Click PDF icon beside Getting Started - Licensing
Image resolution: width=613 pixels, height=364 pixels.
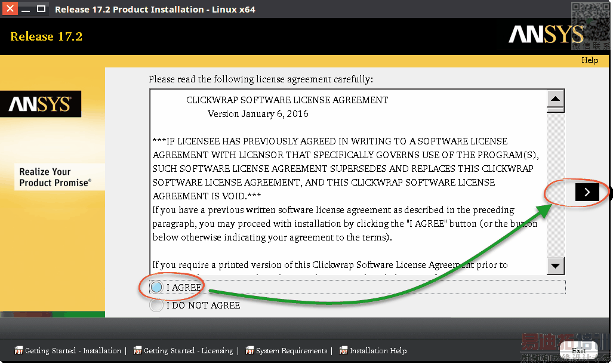pyautogui.click(x=137, y=350)
